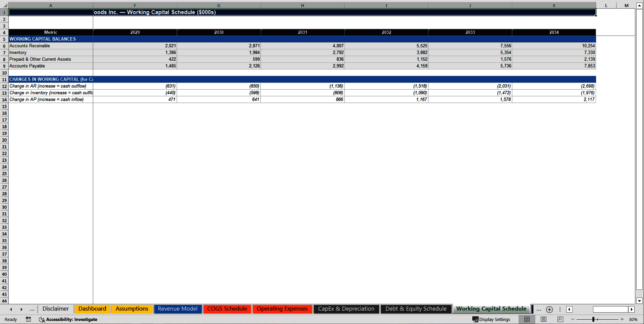644x324 pixels.
Task: Click the 80% zoom level button
Action: 633,319
